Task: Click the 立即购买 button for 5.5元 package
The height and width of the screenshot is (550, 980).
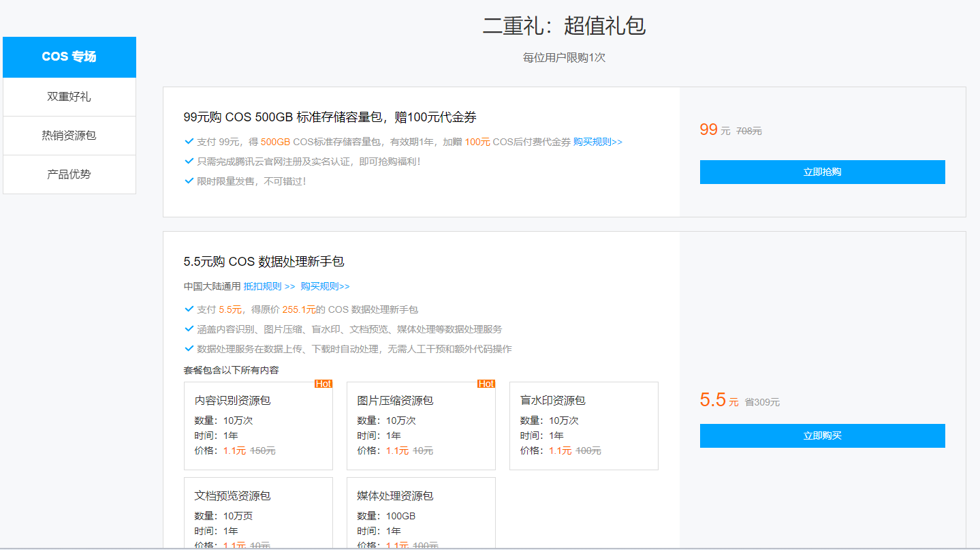Action: [822, 436]
